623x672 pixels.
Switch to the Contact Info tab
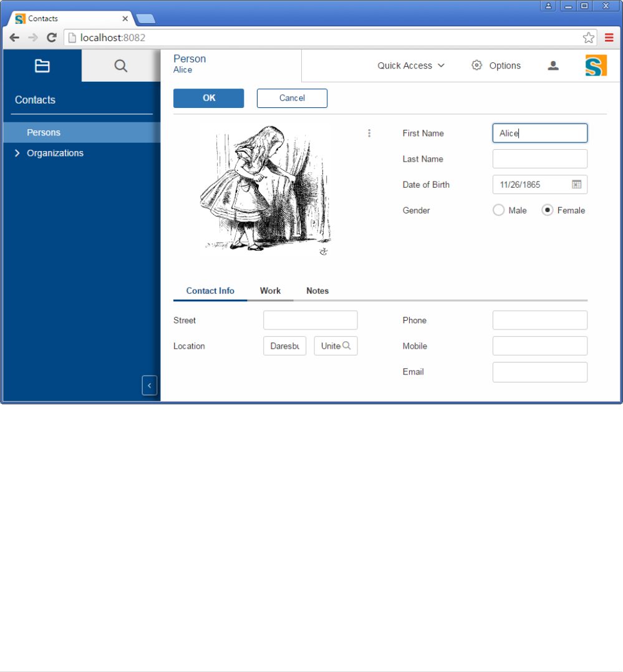pos(210,291)
